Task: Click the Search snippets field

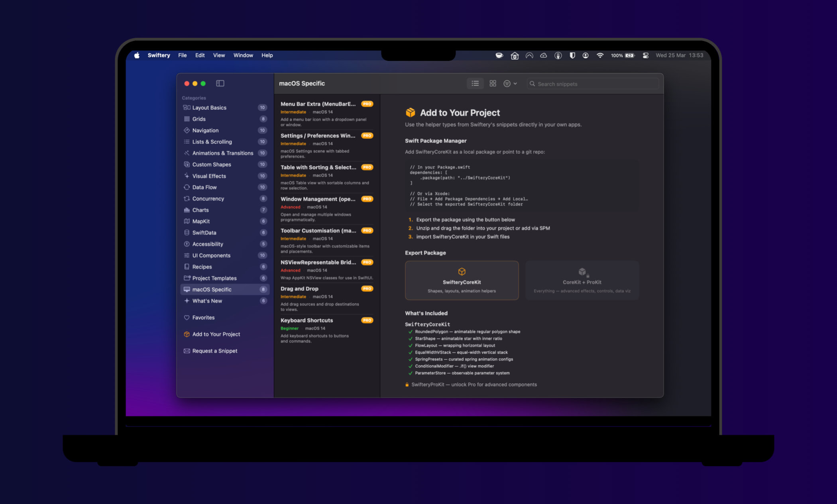Action: pyautogui.click(x=593, y=84)
